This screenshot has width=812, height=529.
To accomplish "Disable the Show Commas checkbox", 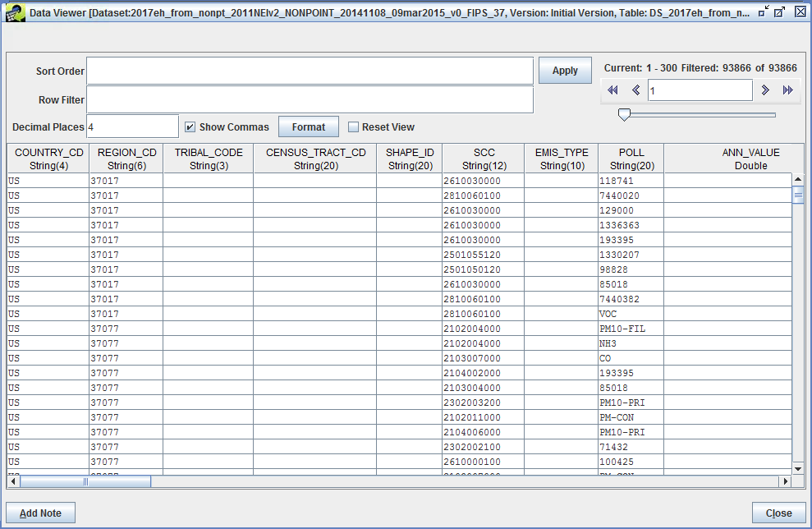I will pos(190,126).
